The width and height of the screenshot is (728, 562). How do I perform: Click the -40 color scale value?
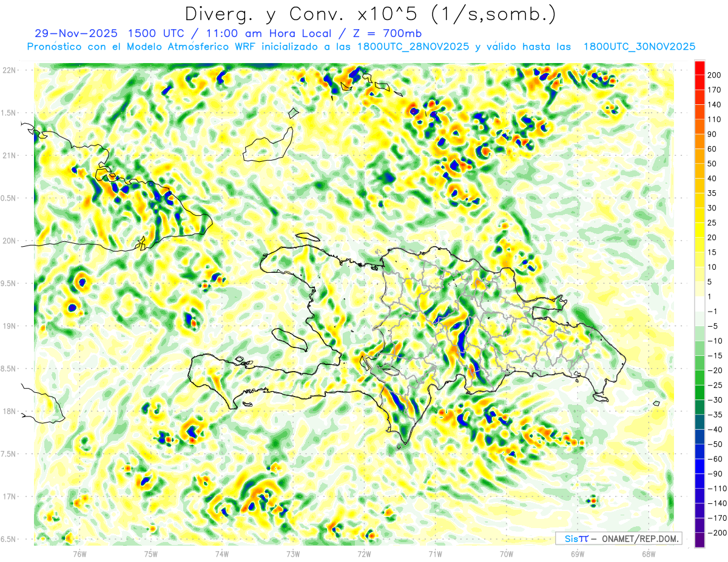pos(715,430)
